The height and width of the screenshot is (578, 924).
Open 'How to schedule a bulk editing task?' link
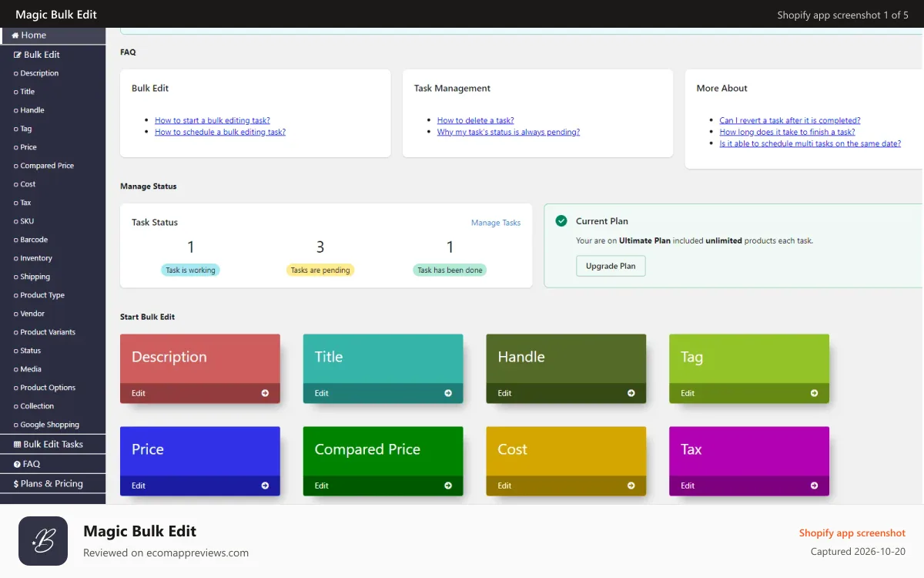click(x=220, y=132)
